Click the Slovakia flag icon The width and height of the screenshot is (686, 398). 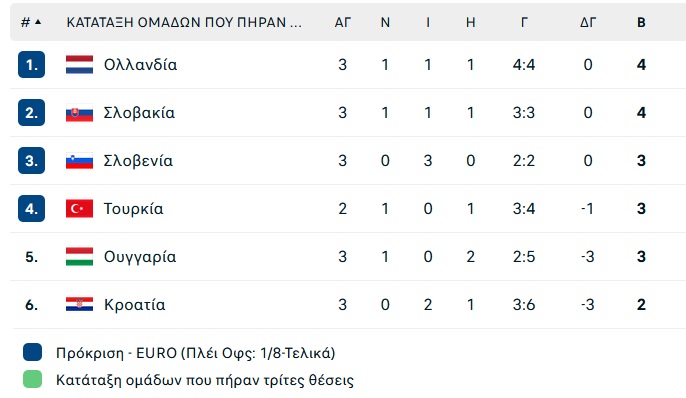coord(79,113)
